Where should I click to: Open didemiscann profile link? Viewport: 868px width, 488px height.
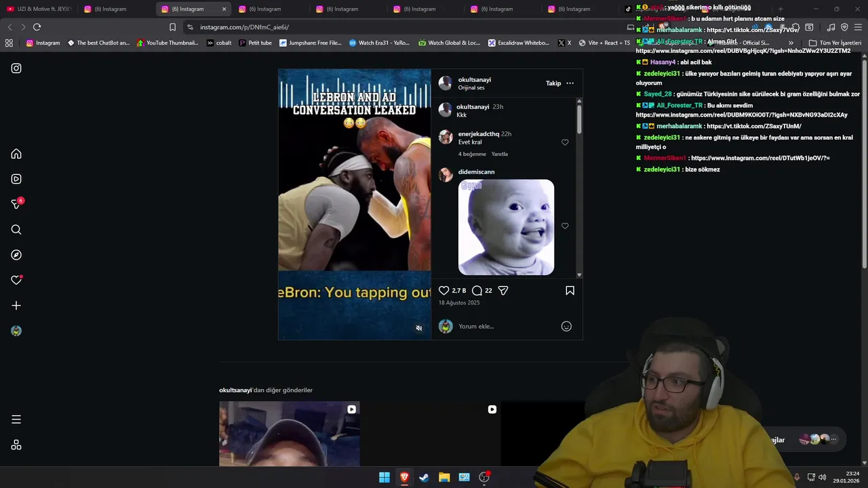pyautogui.click(x=476, y=171)
